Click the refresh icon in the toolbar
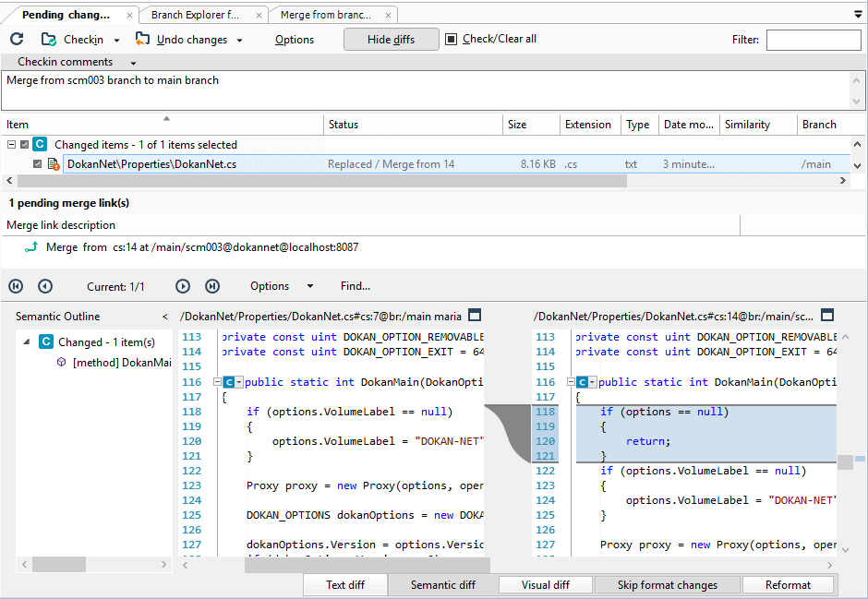This screenshot has height=599, width=868. point(17,39)
